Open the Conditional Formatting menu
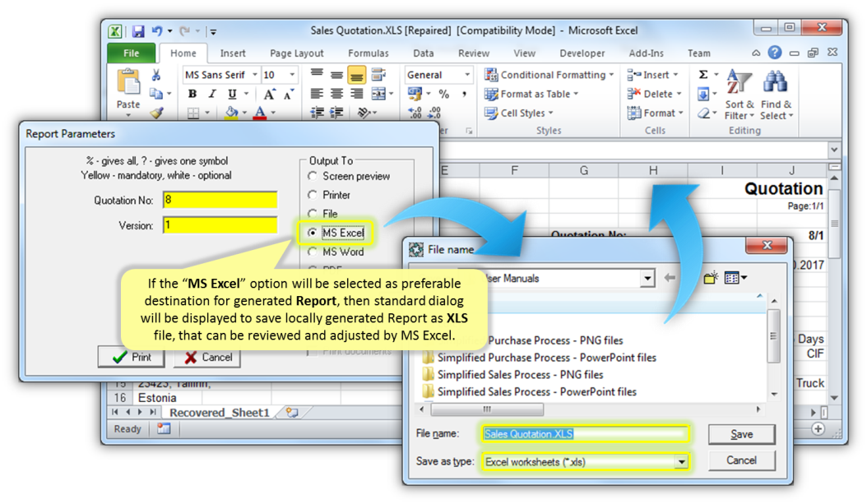 pos(549,75)
